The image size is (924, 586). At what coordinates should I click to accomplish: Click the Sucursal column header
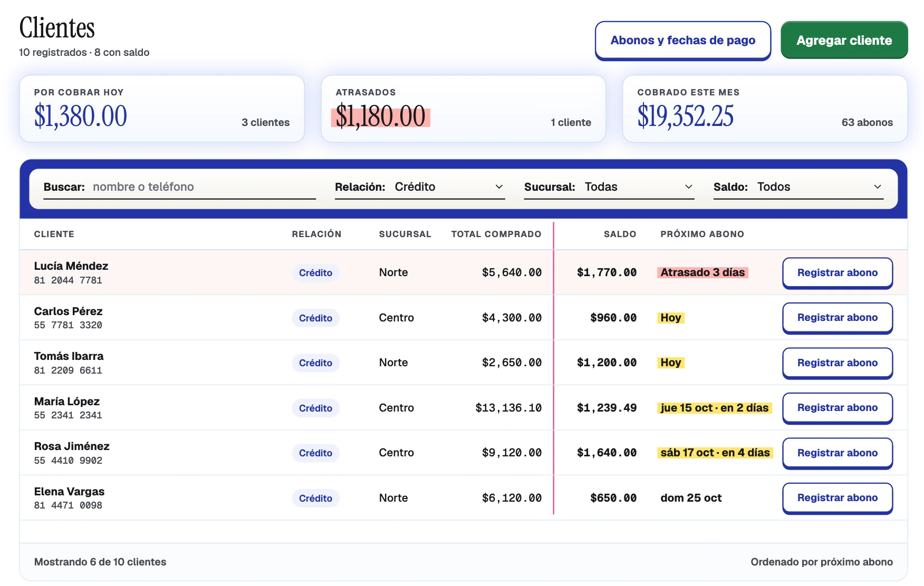point(405,234)
